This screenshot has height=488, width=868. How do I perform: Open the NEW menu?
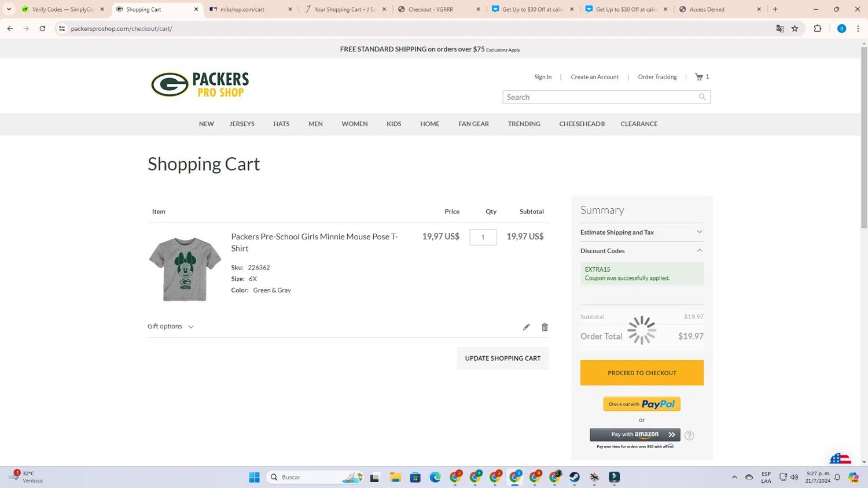[207, 124]
